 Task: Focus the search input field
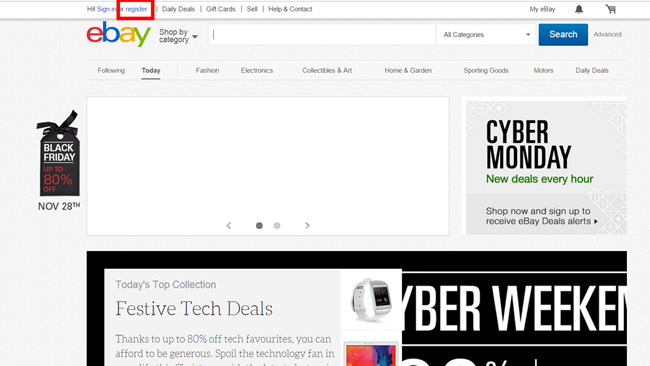[x=322, y=34]
